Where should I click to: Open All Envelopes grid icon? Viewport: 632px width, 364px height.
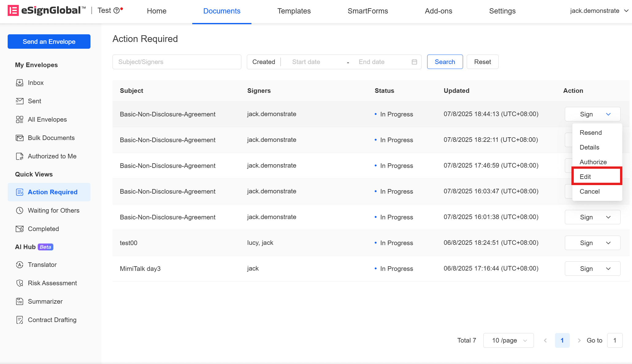[x=20, y=119]
